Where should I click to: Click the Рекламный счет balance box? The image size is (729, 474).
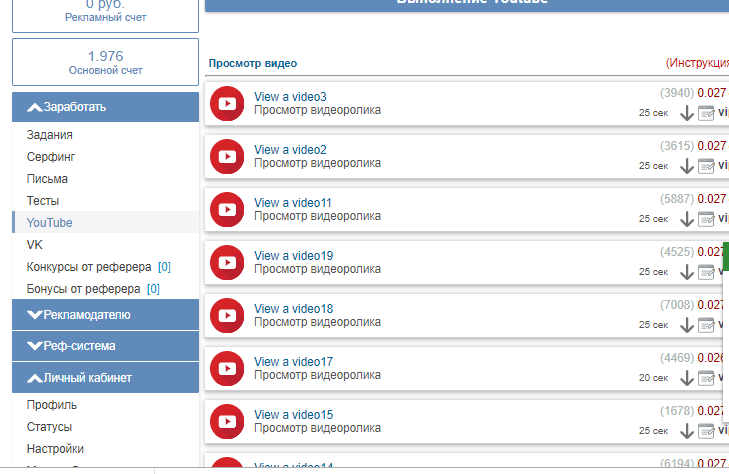(106, 14)
